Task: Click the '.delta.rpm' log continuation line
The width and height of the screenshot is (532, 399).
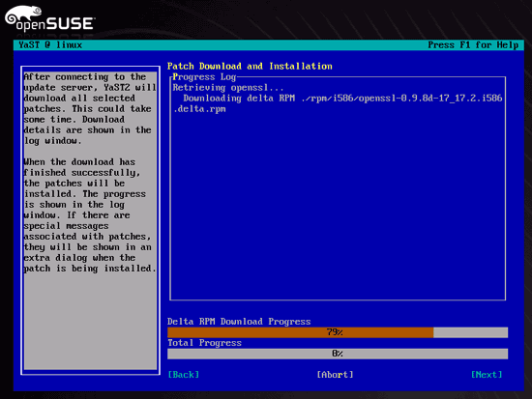Action: [199, 109]
